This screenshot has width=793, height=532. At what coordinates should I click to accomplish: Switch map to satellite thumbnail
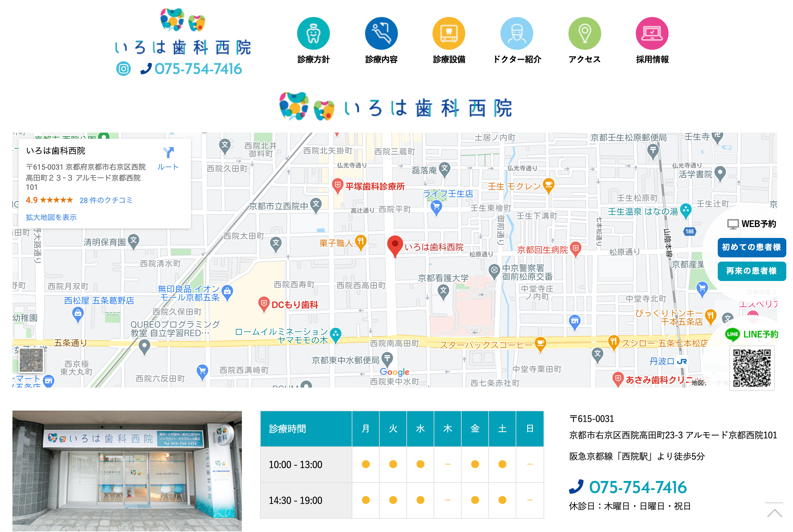(31, 360)
